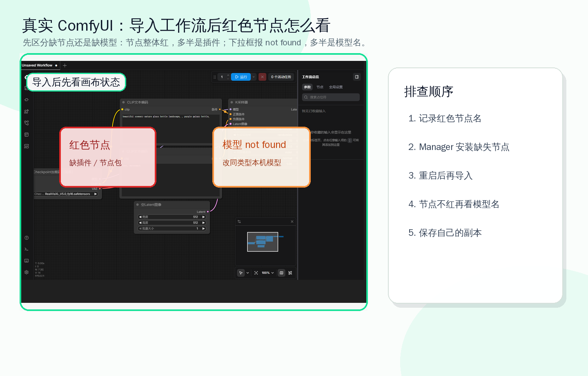Select the pointer select-mode tool
Viewport: 588px width, 376px height.
[x=241, y=273]
